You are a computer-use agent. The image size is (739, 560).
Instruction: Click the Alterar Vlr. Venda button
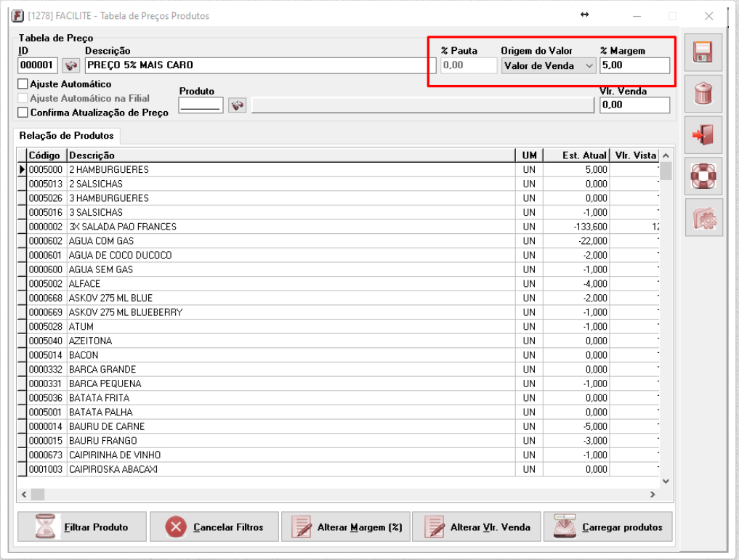[x=477, y=527]
